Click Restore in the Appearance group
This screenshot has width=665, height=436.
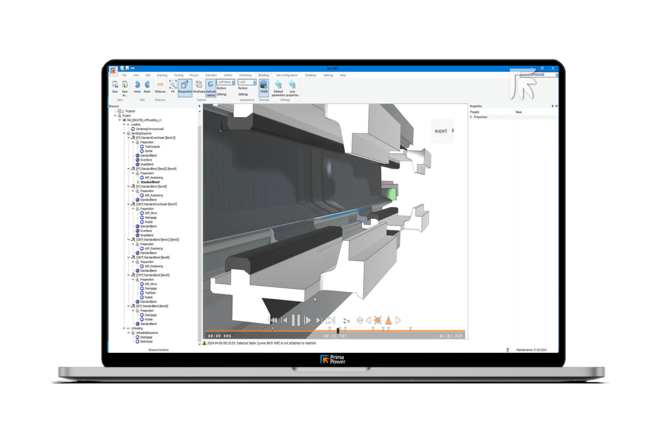[243, 88]
